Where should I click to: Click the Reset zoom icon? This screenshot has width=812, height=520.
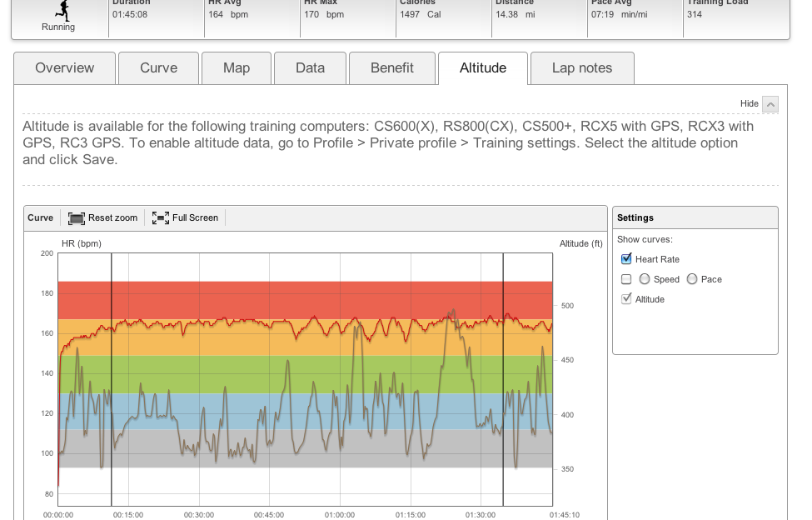(76, 218)
